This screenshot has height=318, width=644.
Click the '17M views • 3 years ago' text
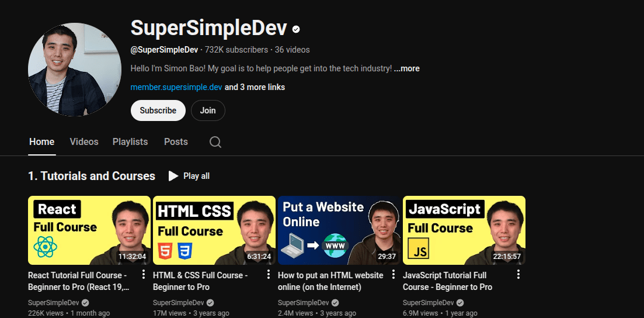pyautogui.click(x=191, y=313)
